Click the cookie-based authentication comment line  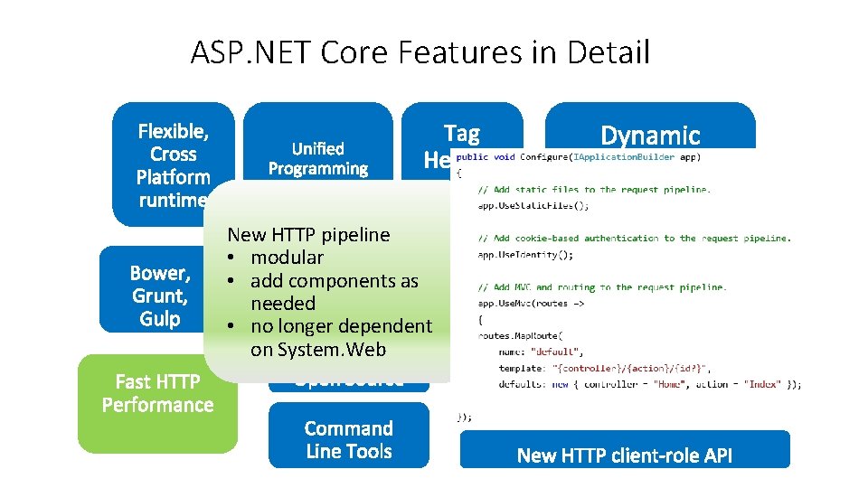click(x=635, y=239)
